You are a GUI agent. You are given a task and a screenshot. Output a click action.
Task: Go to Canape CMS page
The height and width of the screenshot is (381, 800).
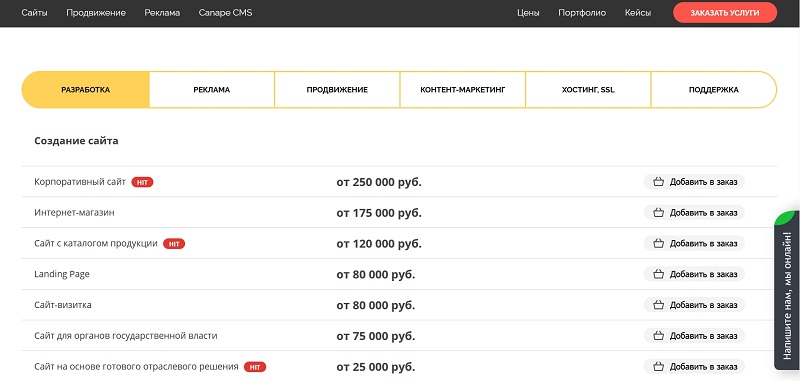coord(226,13)
